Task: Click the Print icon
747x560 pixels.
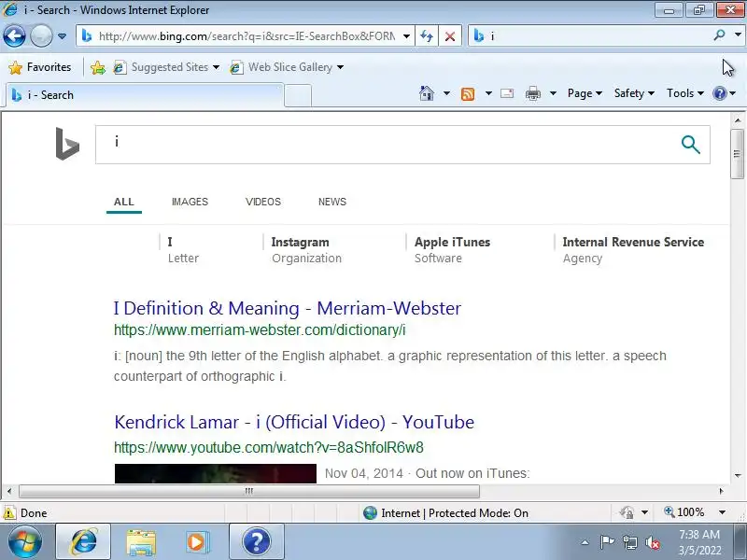Action: pyautogui.click(x=532, y=93)
